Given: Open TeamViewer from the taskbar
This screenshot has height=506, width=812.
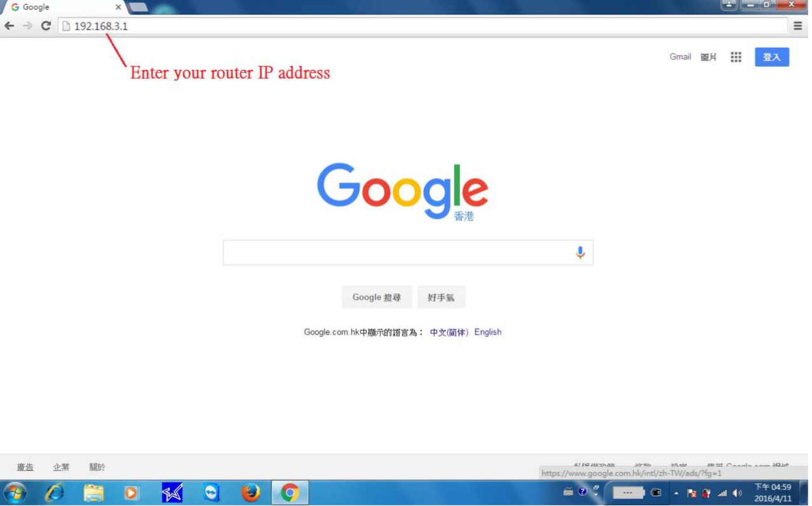Looking at the screenshot, I should click(212, 493).
